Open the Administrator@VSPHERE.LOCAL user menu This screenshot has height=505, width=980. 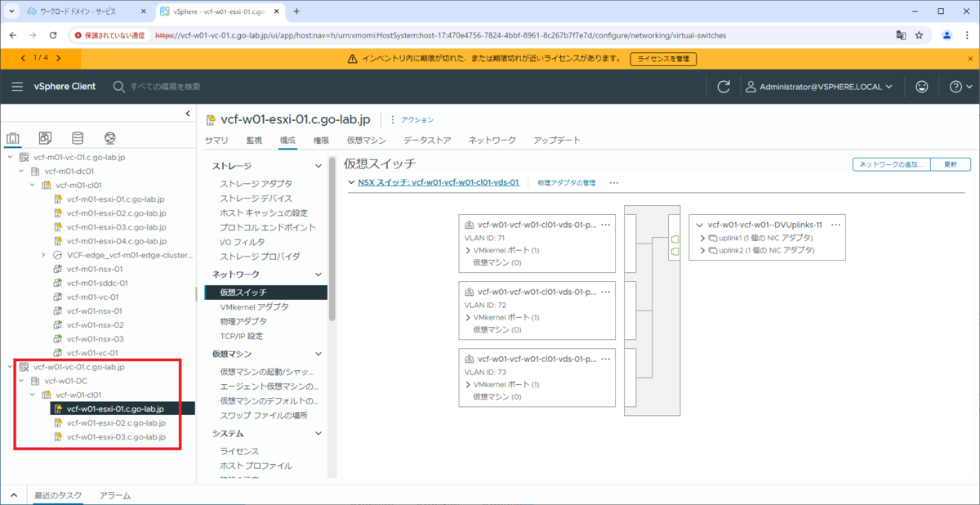point(819,87)
